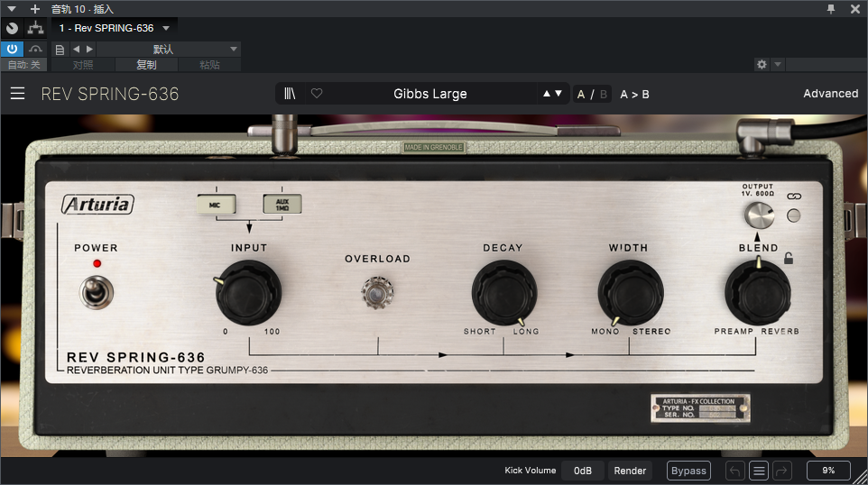Click the ARTURIA FX COLLECTION serial plate
Image resolution: width=868 pixels, height=485 pixels.
[700, 408]
